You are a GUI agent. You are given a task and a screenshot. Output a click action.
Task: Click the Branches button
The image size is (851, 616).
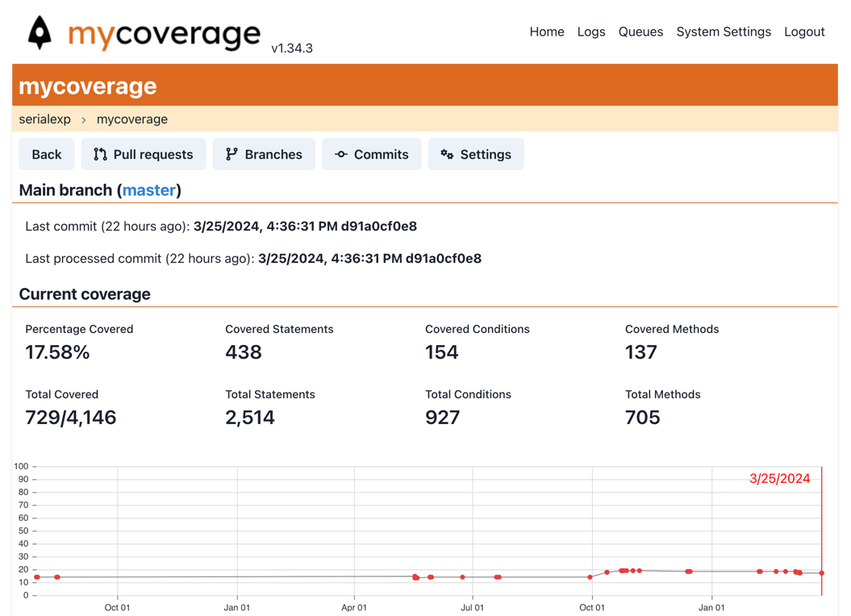tap(264, 154)
